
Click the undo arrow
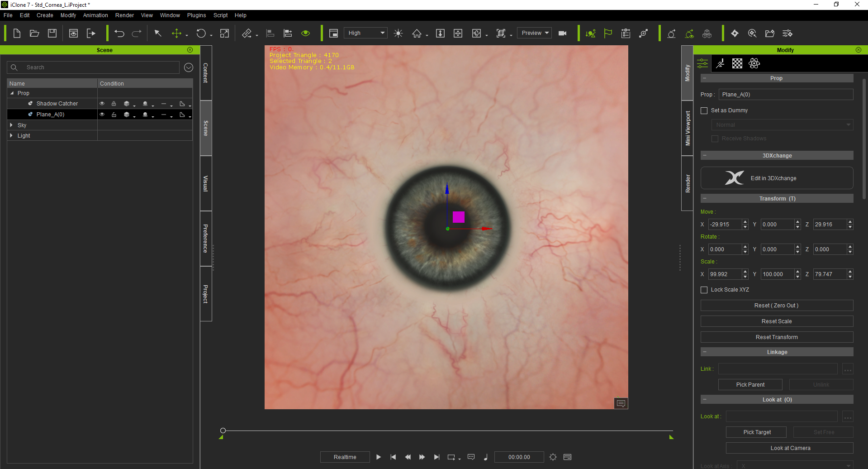(x=119, y=33)
